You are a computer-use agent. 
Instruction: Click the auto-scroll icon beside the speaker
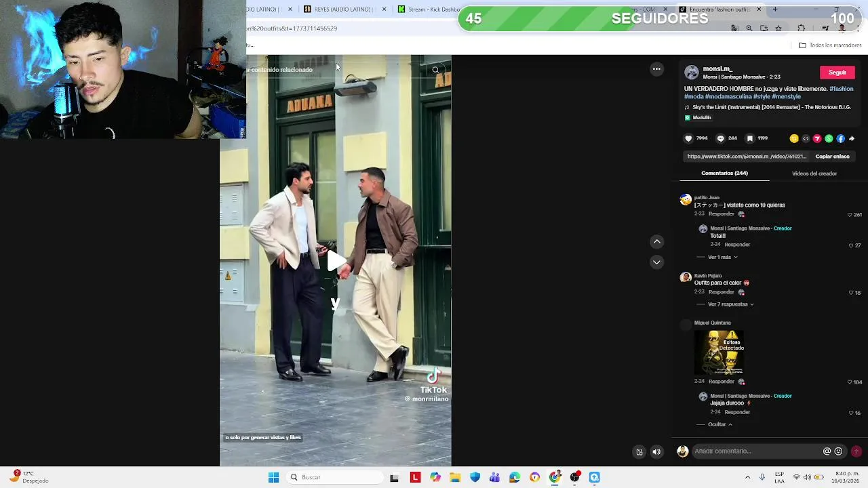pos(639,452)
